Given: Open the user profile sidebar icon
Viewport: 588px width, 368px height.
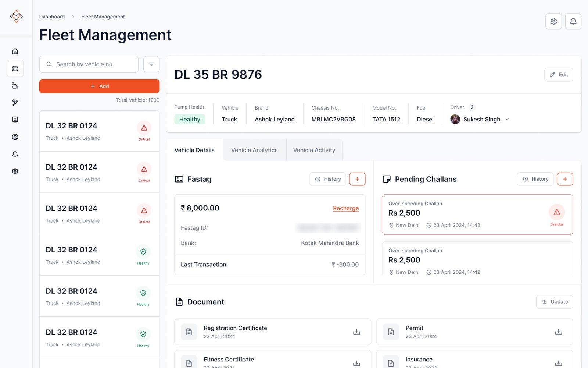Looking at the screenshot, I should coord(15,137).
